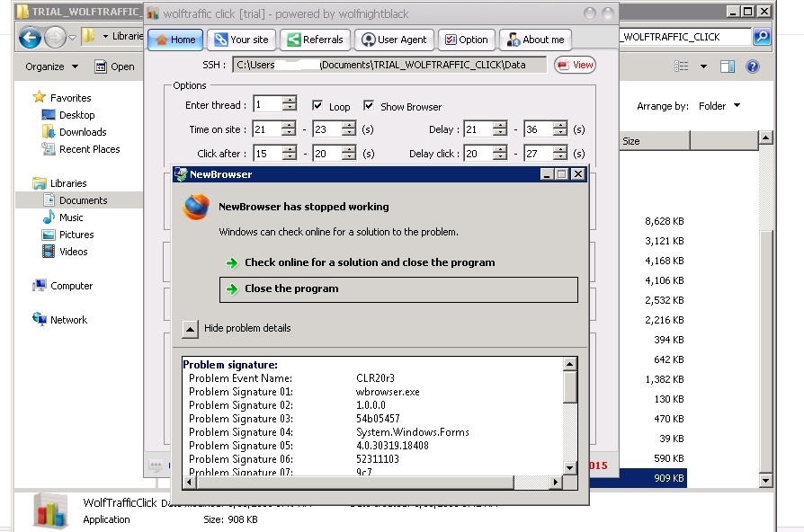The width and height of the screenshot is (804, 532).
Task: Click the Explorer forward arrow button
Action: pos(55,37)
